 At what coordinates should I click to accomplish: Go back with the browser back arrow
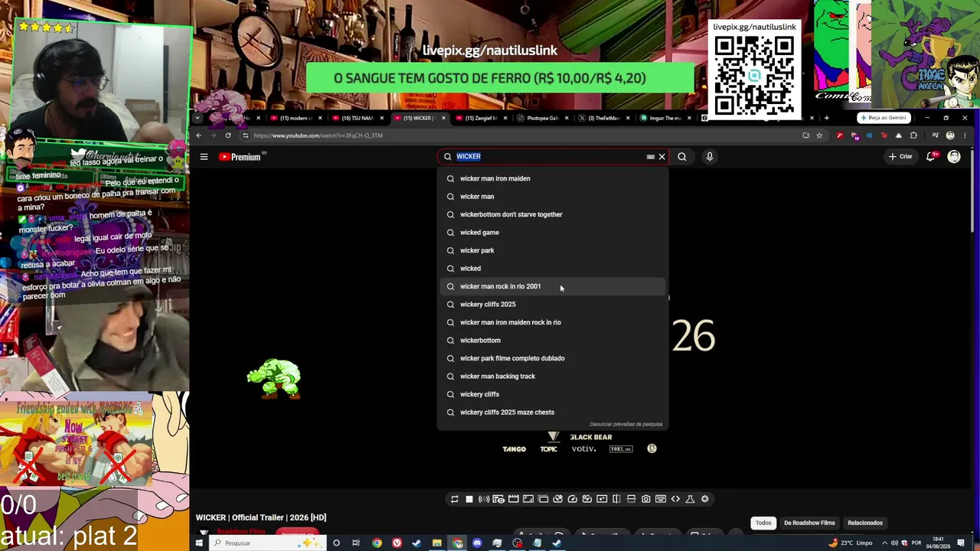[x=198, y=135]
